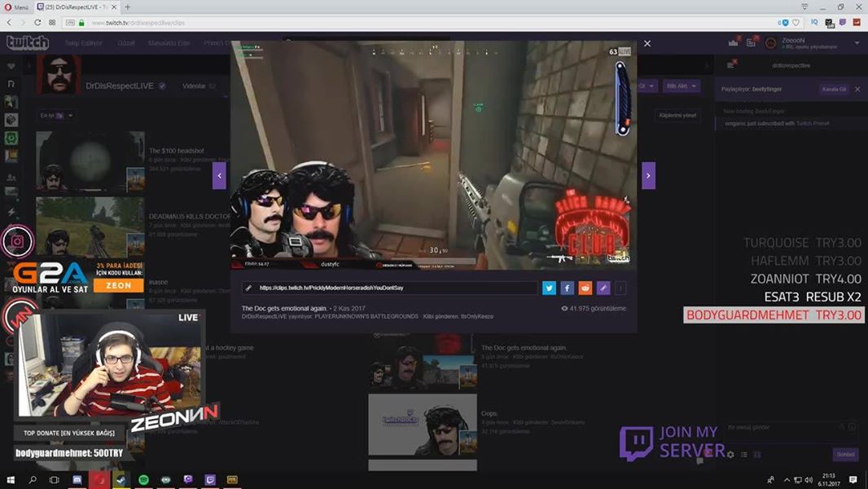Open the clip's more options menu
This screenshot has width=868, height=489.
coord(620,288)
